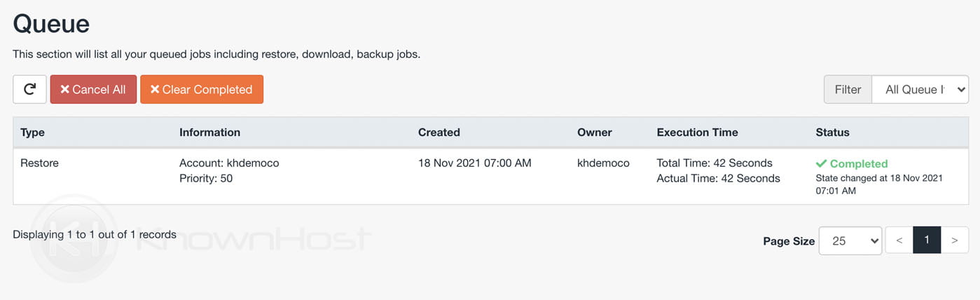980x300 pixels.
Task: Click the X icon on Cancel All
Action: 65,90
